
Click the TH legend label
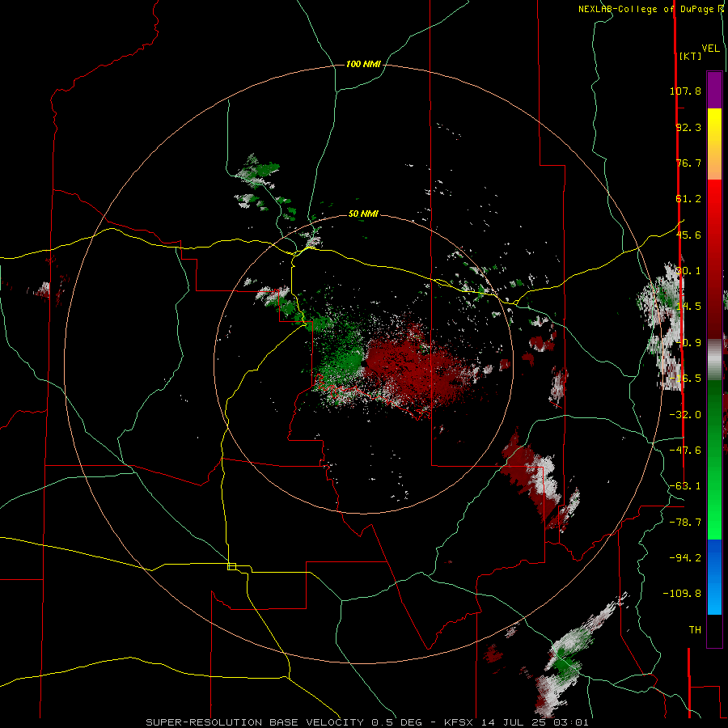tap(695, 630)
